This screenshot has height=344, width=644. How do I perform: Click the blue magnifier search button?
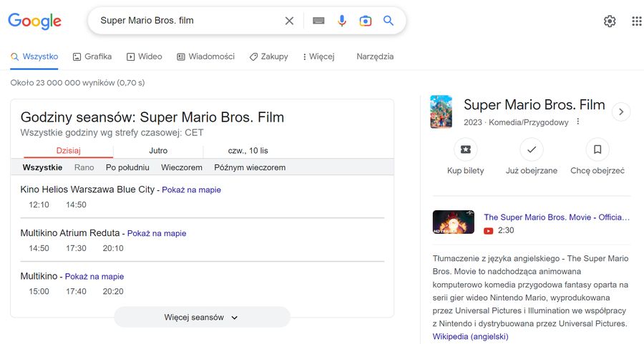(x=388, y=21)
